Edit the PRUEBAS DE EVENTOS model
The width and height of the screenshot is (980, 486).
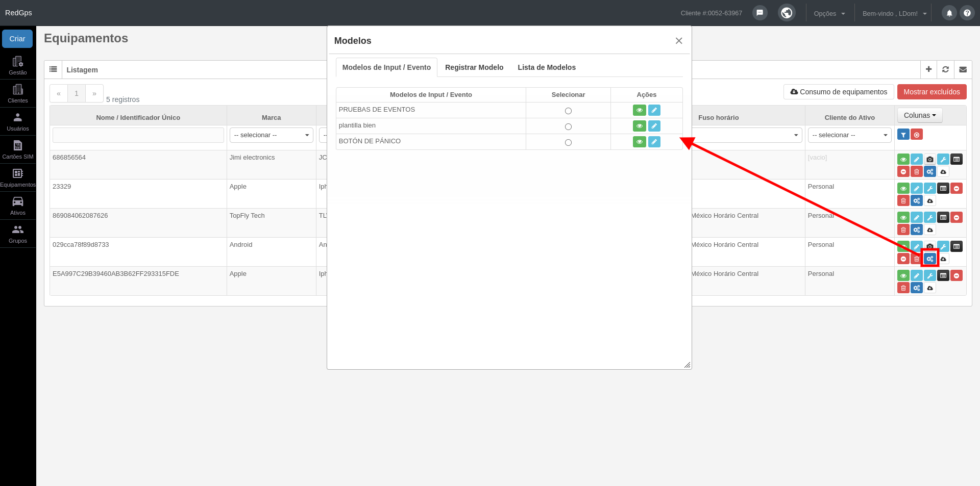pyautogui.click(x=654, y=110)
